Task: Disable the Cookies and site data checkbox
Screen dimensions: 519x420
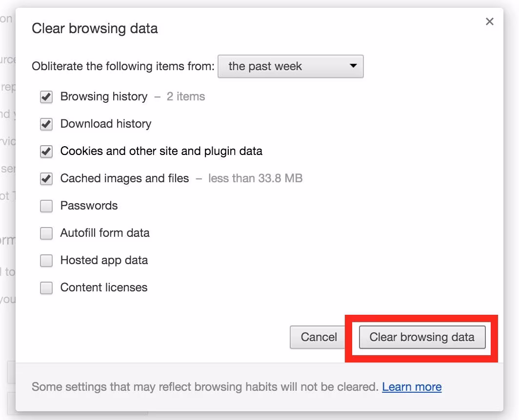Action: [x=46, y=152]
